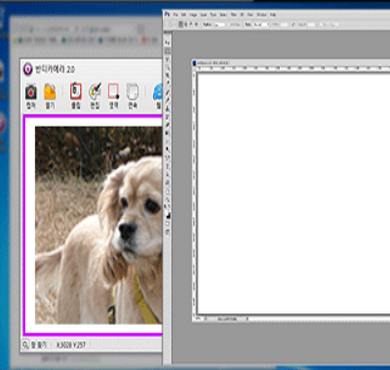Select the Move tool in Photoshop toolbox
The width and height of the screenshot is (390, 370).
[x=168, y=43]
